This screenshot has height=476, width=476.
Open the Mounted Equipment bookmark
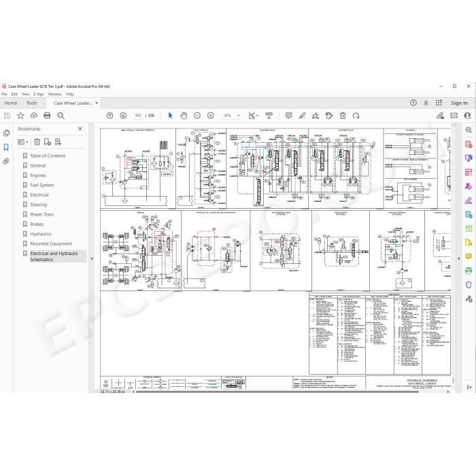51,243
